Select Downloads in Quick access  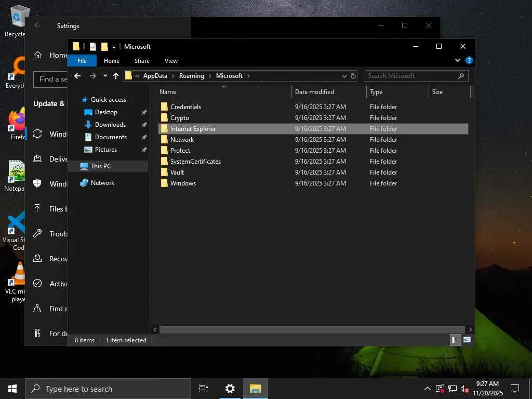coord(110,125)
